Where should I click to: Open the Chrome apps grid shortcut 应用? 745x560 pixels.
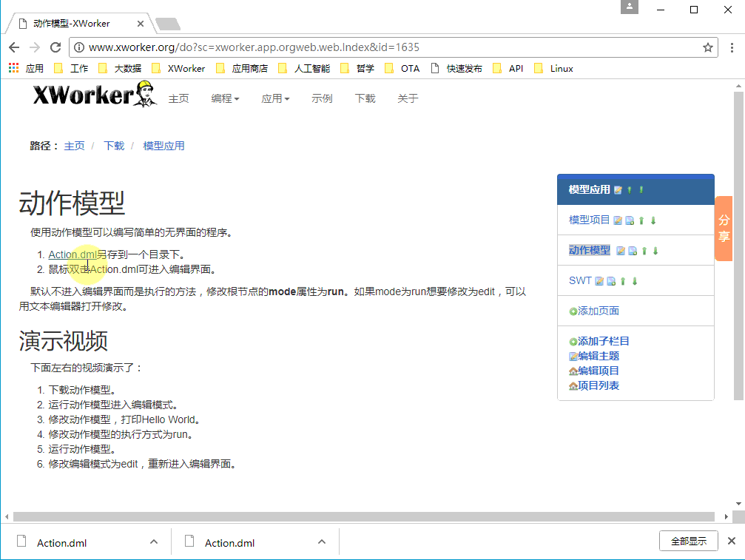click(26, 68)
